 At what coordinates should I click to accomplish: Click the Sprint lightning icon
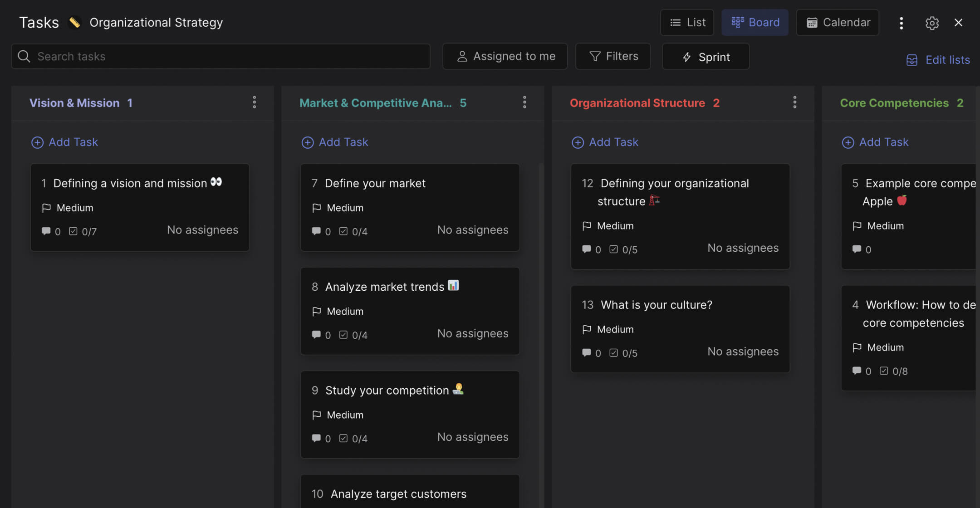coord(686,56)
